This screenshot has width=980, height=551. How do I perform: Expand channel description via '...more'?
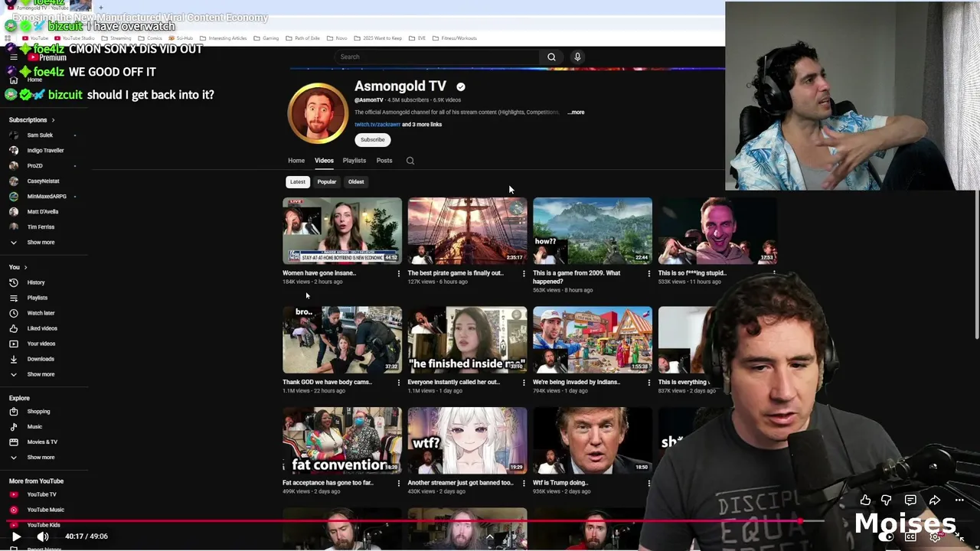click(576, 112)
